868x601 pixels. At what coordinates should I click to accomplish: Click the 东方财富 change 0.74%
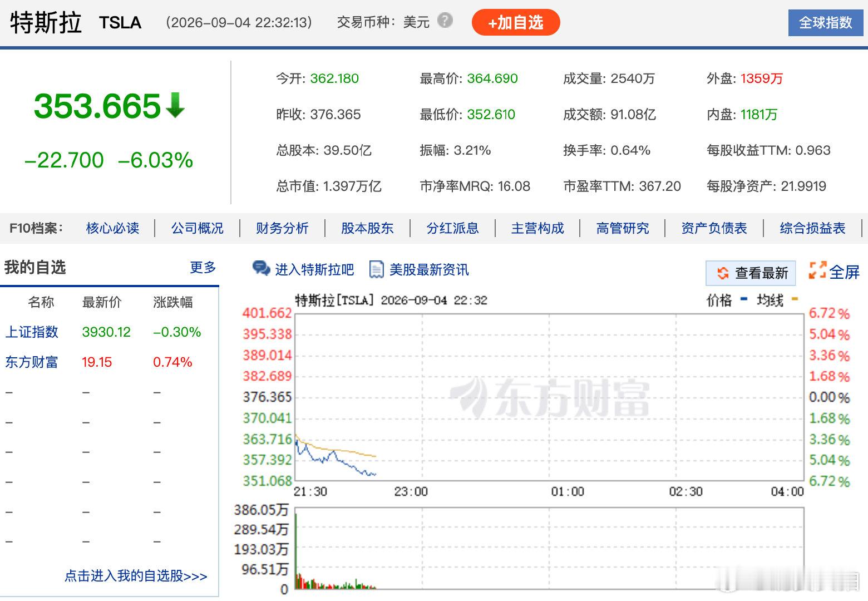click(172, 362)
